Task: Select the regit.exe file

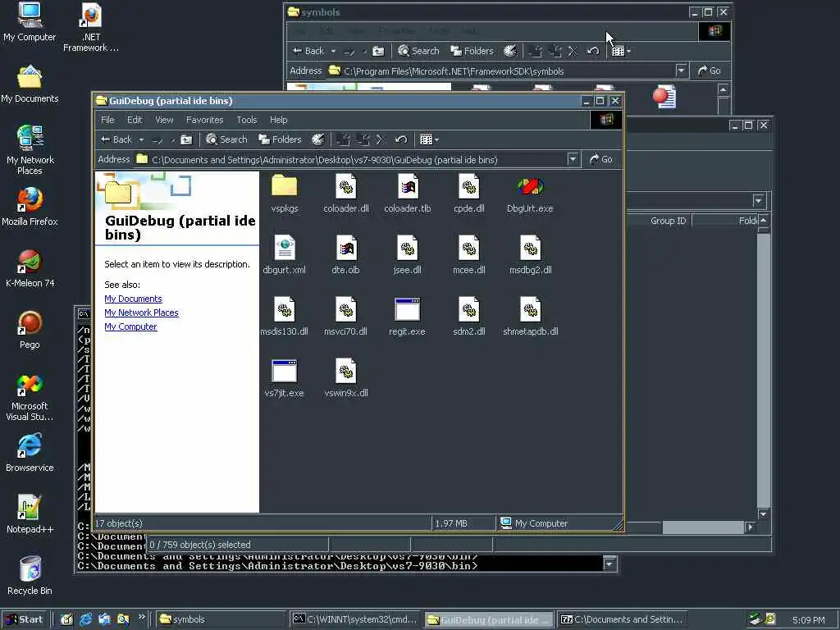Action: point(407,317)
